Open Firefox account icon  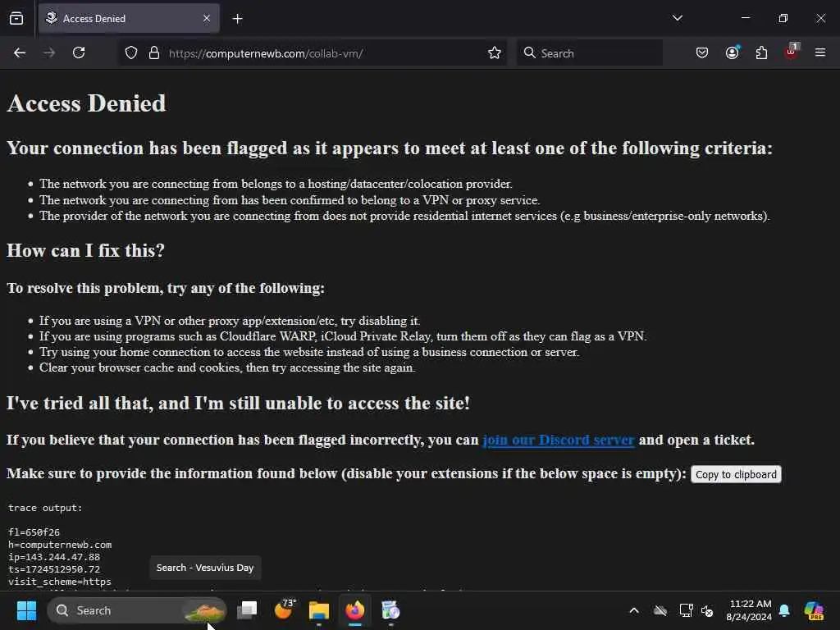(x=732, y=52)
